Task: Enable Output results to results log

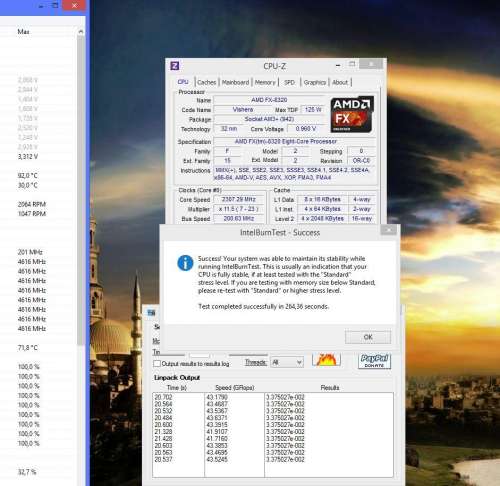Action: 157,363
